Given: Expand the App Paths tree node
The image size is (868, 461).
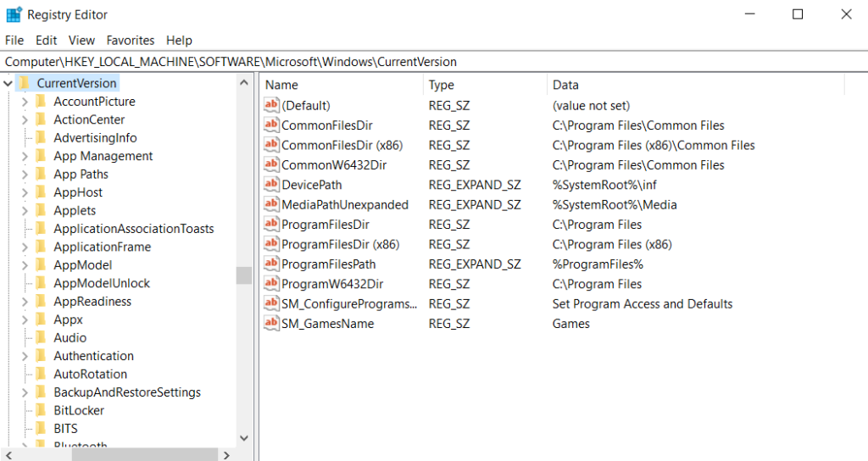Looking at the screenshot, I should click(25, 175).
